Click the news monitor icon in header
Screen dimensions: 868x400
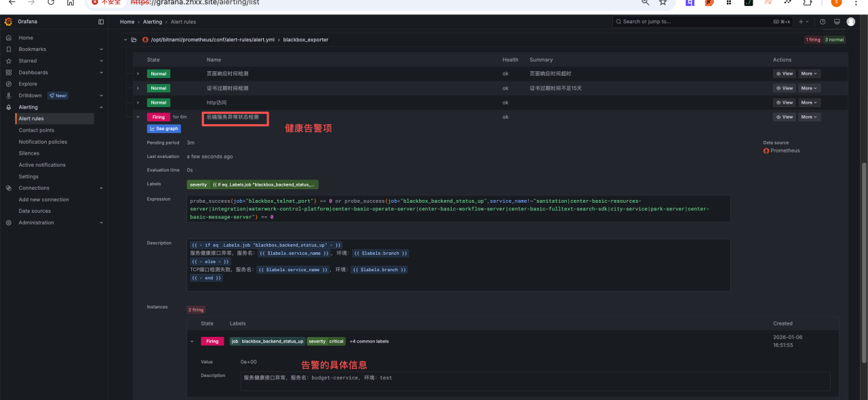(x=837, y=22)
